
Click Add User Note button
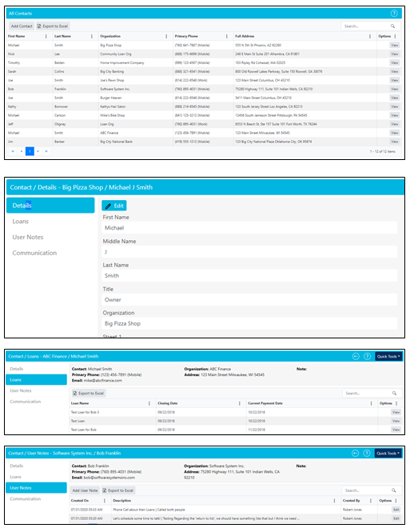[x=85, y=490]
